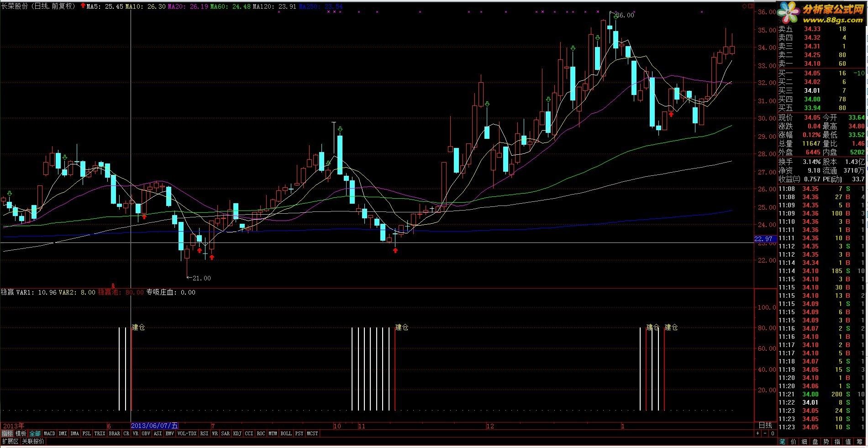Select the KDJ indicator tab
868x448 pixels.
coord(237,433)
